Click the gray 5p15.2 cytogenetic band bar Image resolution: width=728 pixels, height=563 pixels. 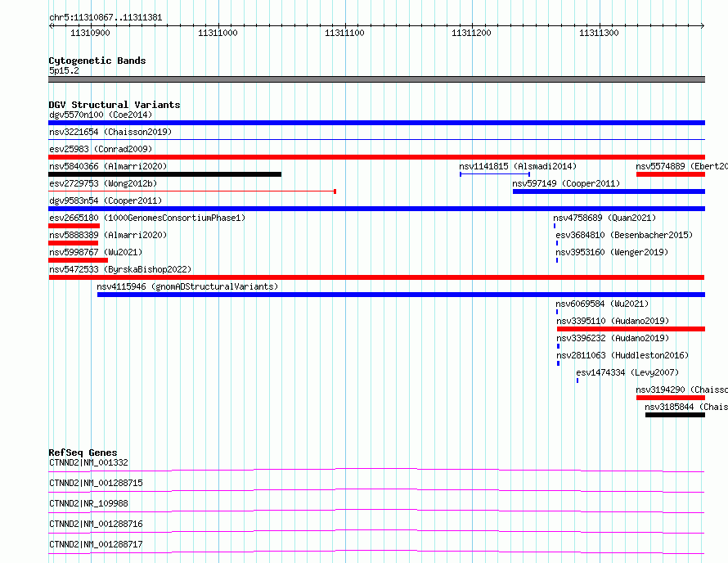coord(376,79)
